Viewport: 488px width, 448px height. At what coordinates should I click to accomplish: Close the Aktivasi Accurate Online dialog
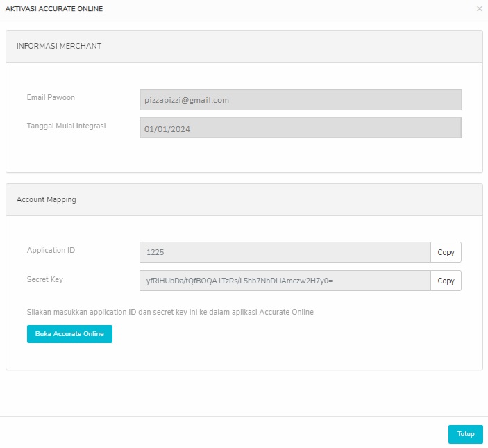tap(479, 9)
